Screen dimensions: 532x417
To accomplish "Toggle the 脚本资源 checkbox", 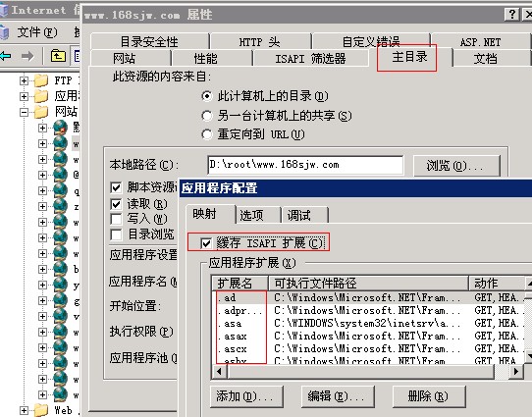I will 116,187.
